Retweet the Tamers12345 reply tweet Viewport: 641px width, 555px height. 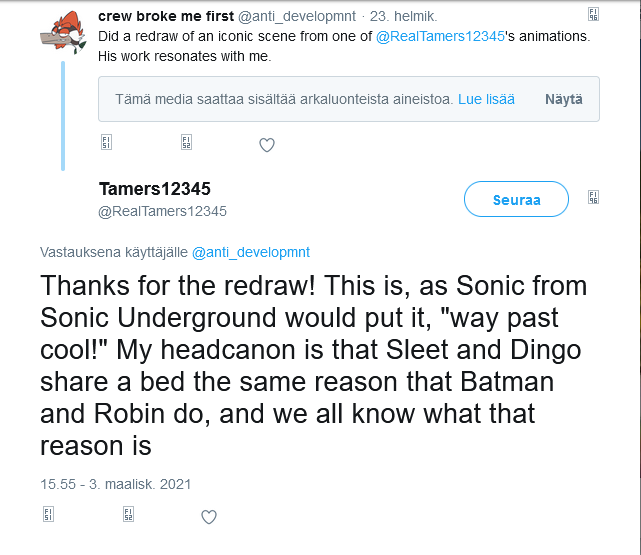click(x=128, y=516)
